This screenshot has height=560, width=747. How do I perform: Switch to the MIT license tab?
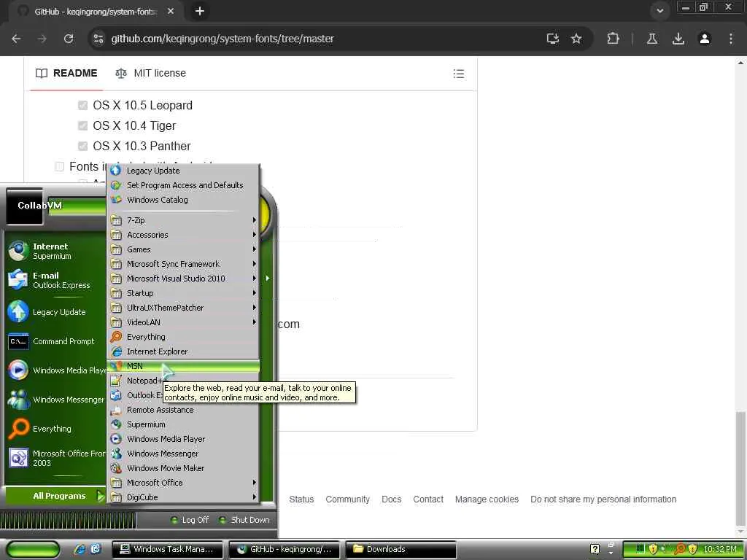point(150,74)
